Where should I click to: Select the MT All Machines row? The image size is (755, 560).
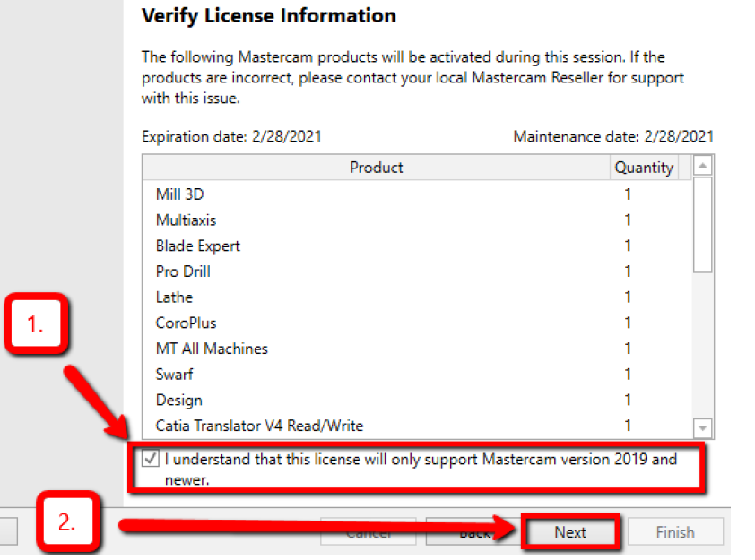(x=417, y=349)
